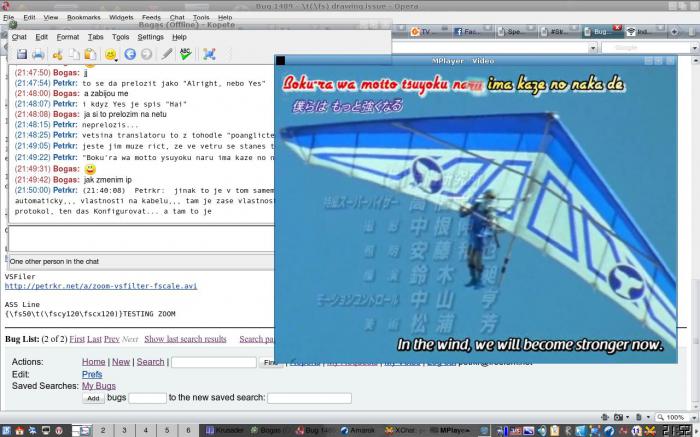The image size is (700, 437).
Task: Click the bugs input field next to Add
Action: [147, 398]
